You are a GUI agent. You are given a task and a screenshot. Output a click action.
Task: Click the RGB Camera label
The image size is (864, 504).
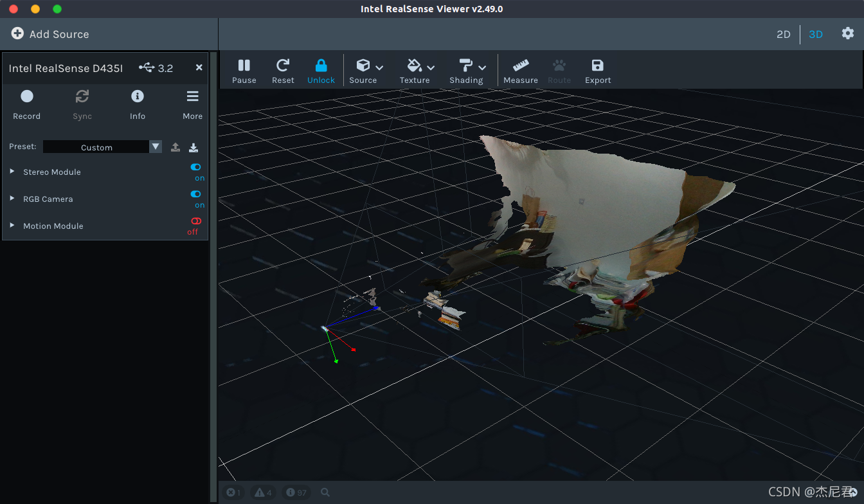(x=48, y=199)
